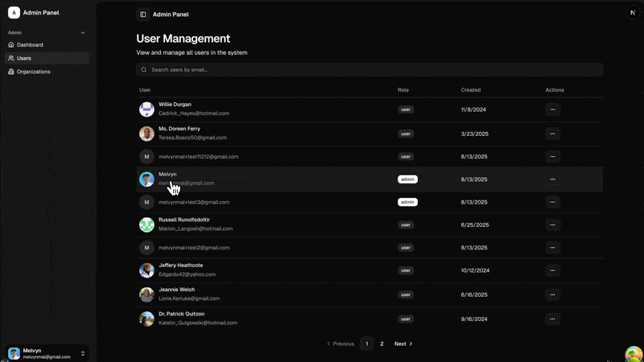Go to page 2 of users
This screenshot has width=644, height=362.
pos(382,343)
